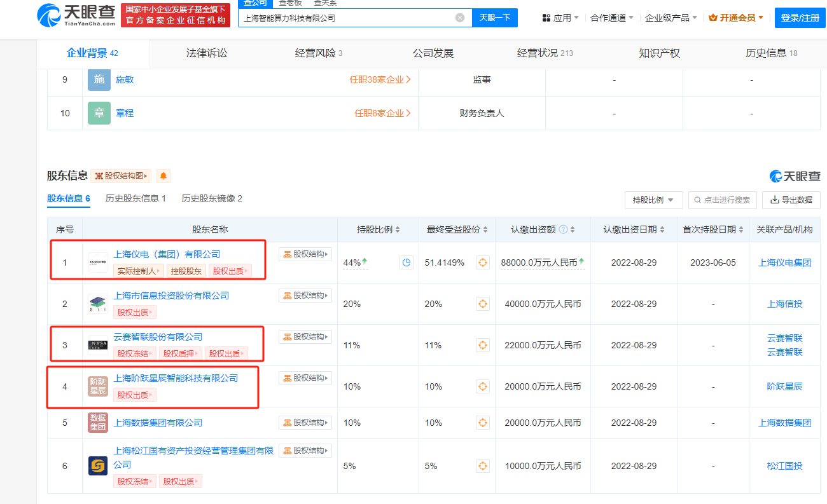Open the 合作通道 dropdown menu
The height and width of the screenshot is (504, 827).
coord(612,18)
